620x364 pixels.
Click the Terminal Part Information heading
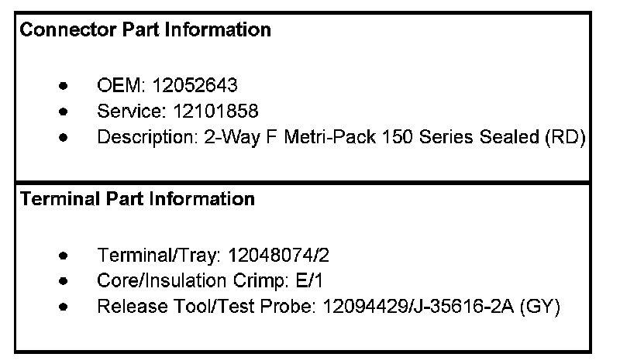136,199
